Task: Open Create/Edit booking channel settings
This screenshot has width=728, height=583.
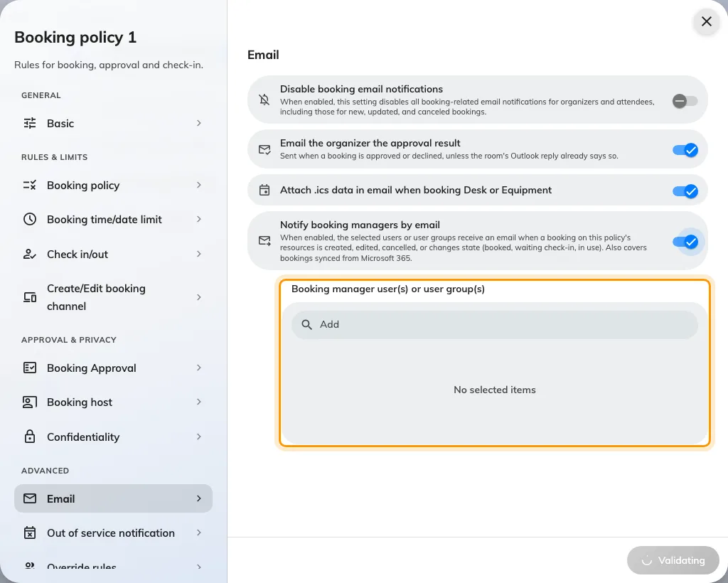Action: [113, 297]
